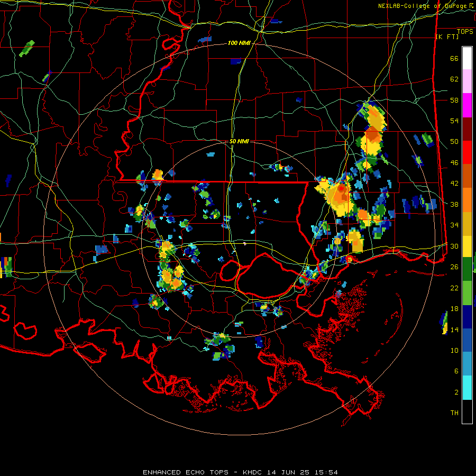Click the 66 legend value
This screenshot has width=476, height=476.
pyautogui.click(x=454, y=58)
